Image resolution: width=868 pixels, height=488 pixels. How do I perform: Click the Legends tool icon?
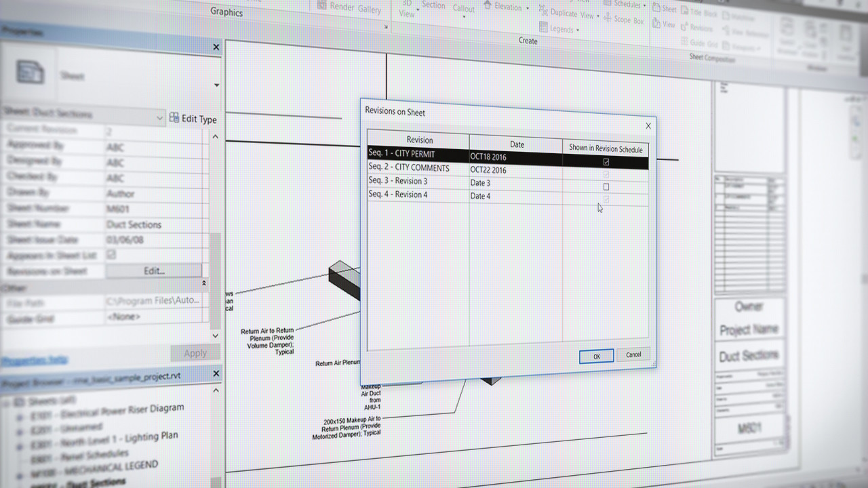tap(543, 28)
